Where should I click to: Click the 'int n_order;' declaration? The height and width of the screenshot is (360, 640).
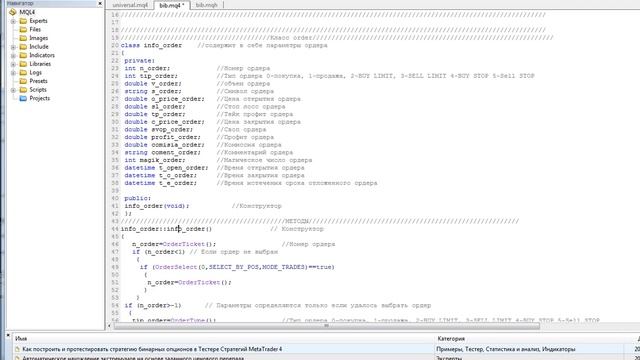147,68
